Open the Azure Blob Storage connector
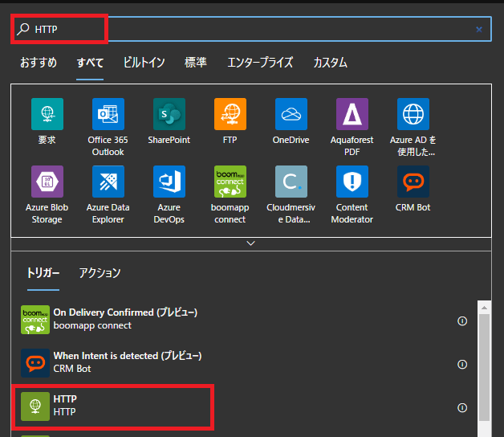The height and width of the screenshot is (437, 504). click(47, 182)
